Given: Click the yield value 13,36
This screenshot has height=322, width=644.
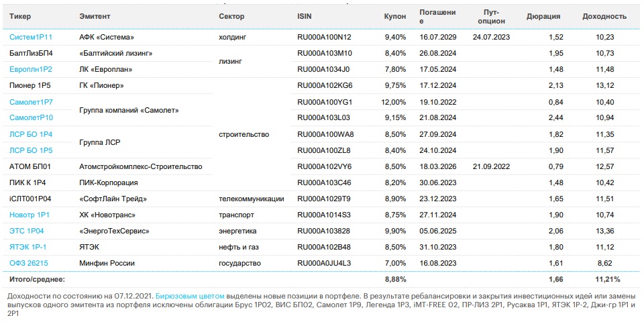Looking at the screenshot, I should click(x=605, y=231).
